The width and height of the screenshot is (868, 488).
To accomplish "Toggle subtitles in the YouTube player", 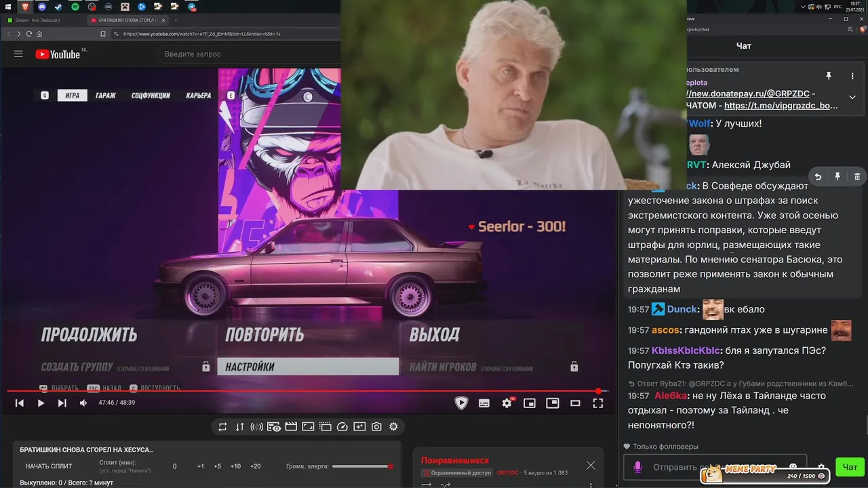I will coord(484,403).
